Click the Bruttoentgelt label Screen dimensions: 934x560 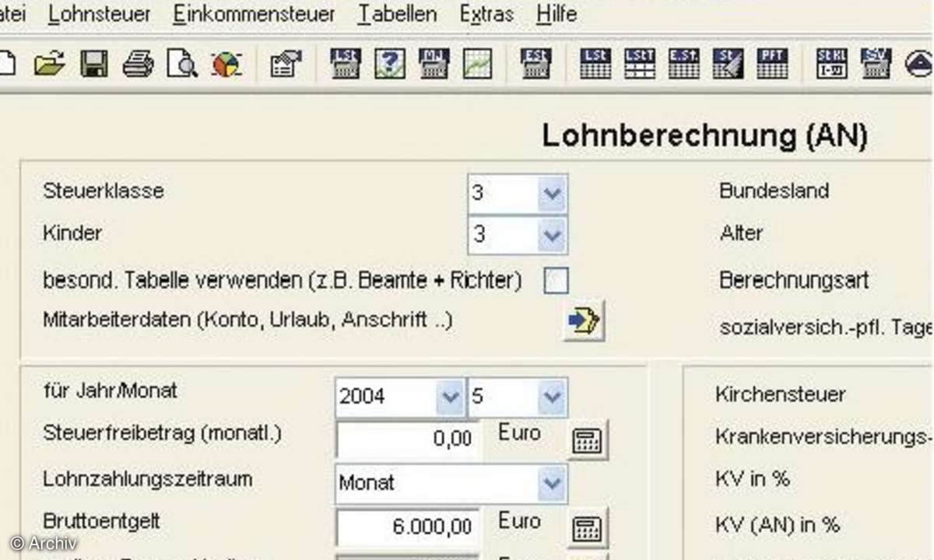coord(101,520)
